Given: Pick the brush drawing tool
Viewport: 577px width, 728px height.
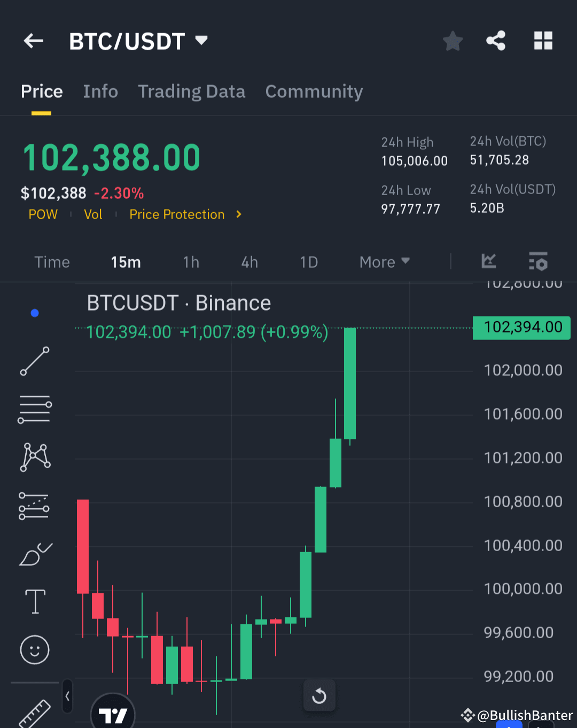Looking at the screenshot, I should coord(34,554).
